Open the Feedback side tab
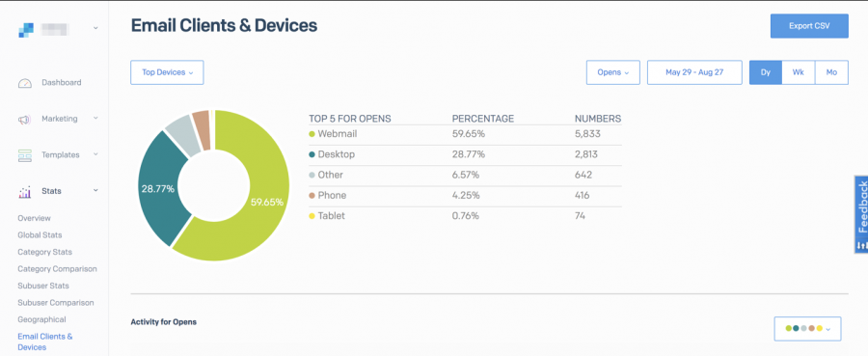Image resolution: width=868 pixels, height=356 pixels. pyautogui.click(x=861, y=214)
